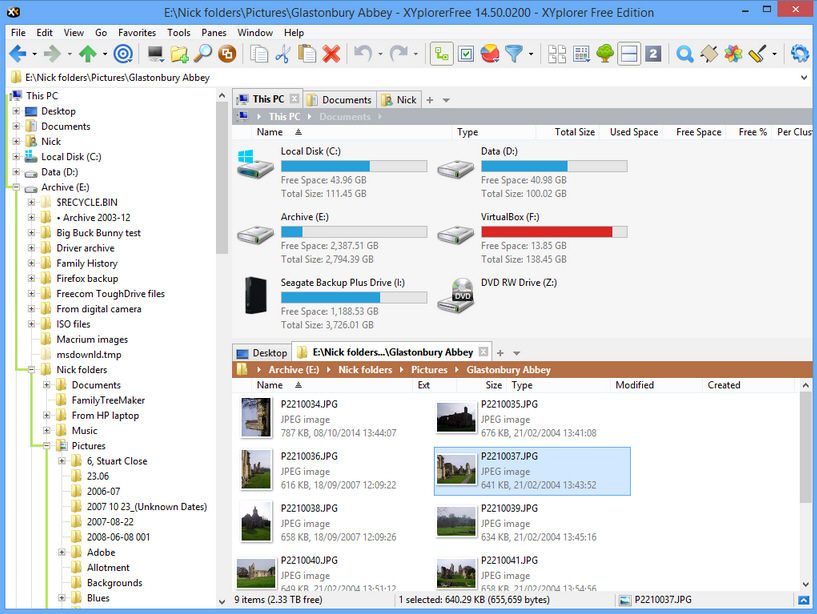Select the P2210039.JPG thumbnail

pyautogui.click(x=456, y=523)
